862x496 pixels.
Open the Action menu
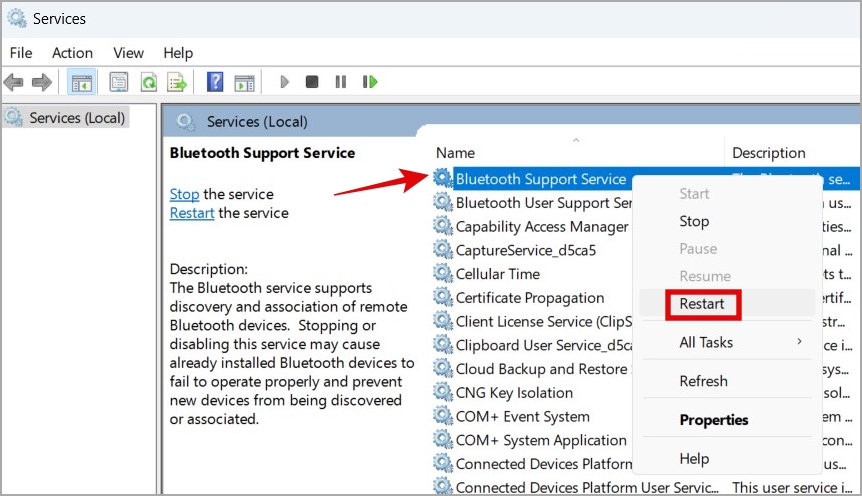pos(72,53)
